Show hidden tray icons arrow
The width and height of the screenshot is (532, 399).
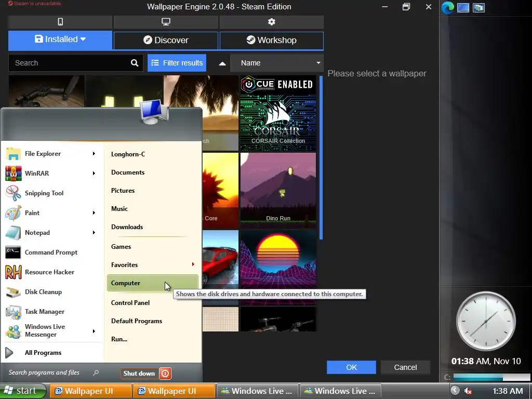(455, 390)
